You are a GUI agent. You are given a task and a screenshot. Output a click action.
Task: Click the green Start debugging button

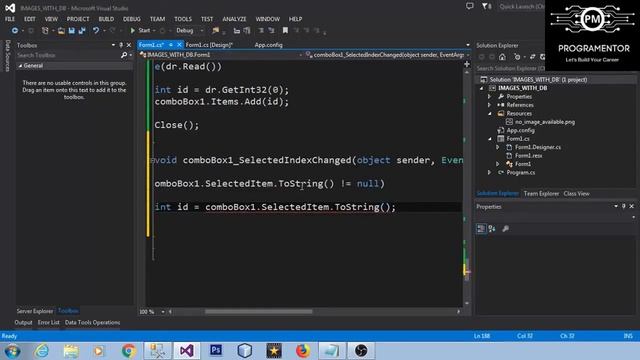tap(140, 31)
